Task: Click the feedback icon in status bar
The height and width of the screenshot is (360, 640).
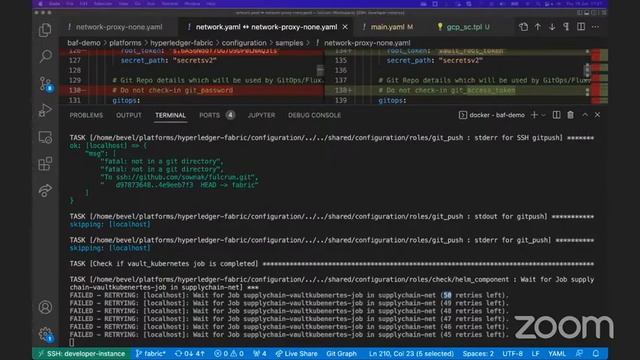Action: pos(579,353)
